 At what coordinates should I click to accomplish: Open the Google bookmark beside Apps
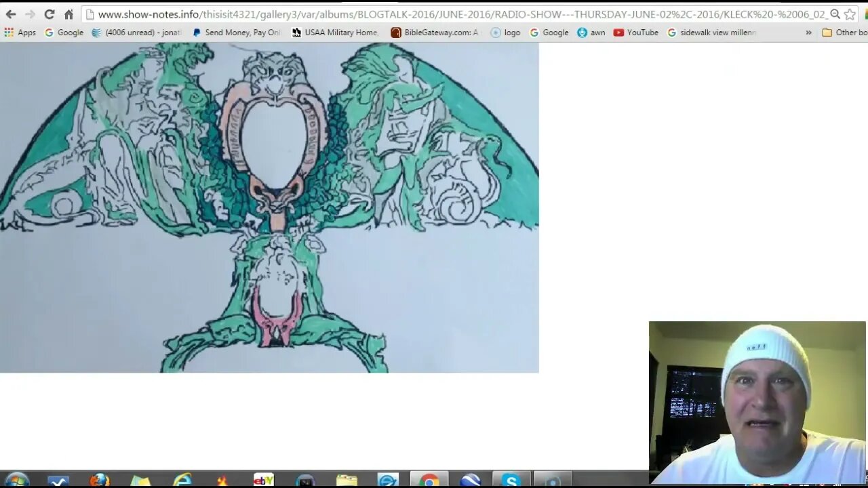pos(64,33)
